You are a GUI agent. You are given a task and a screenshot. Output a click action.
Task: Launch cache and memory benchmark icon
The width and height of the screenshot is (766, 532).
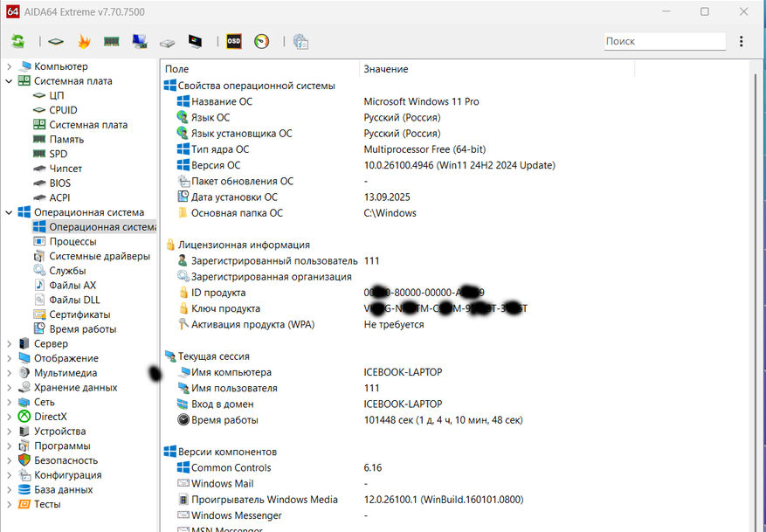point(111,41)
